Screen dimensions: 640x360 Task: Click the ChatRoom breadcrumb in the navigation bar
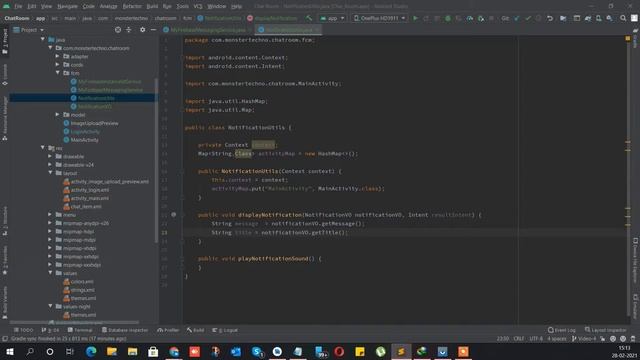pyautogui.click(x=17, y=18)
